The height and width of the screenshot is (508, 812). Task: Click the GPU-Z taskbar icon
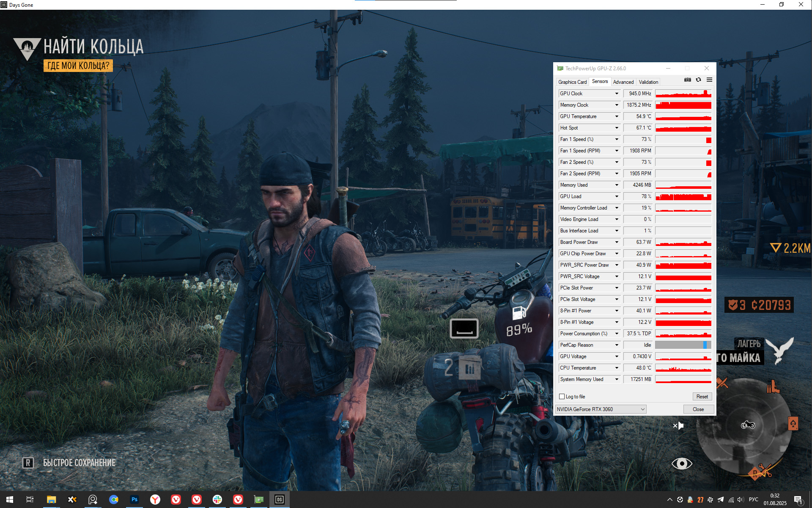pyautogui.click(x=259, y=500)
